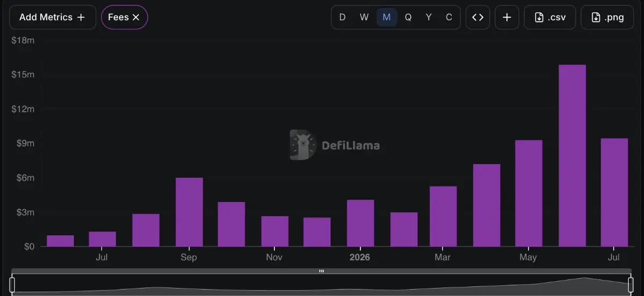Viewport: 644px width, 296px height.
Task: Switch to weekly W interval
Action: 364,17
